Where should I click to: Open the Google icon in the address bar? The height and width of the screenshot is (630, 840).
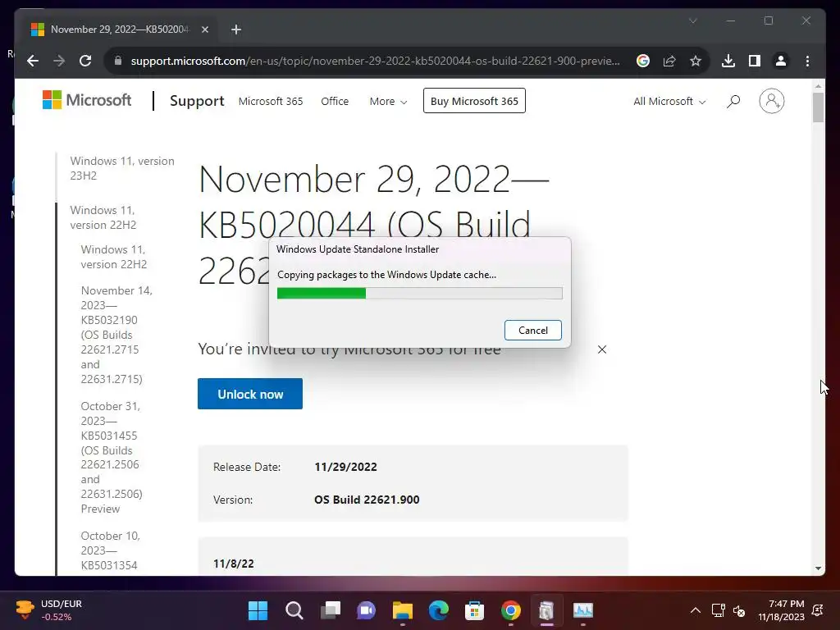click(x=643, y=61)
